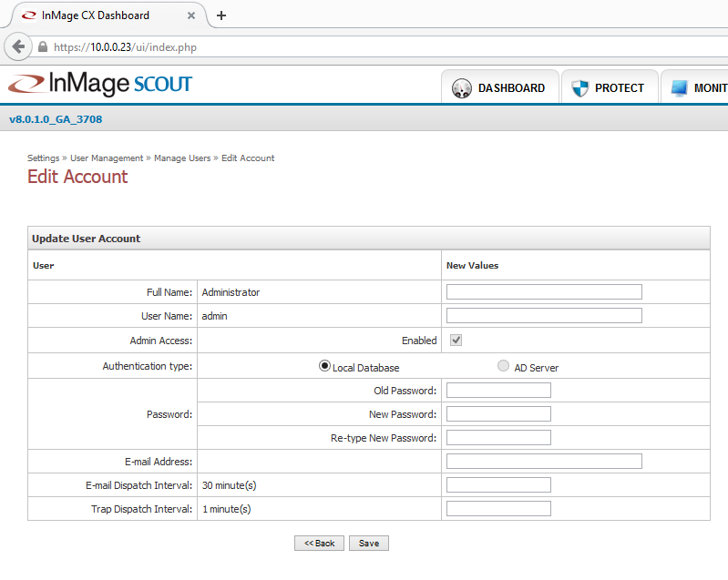This screenshot has width=728, height=580.
Task: Click the Full Name new value field
Action: [x=544, y=292]
